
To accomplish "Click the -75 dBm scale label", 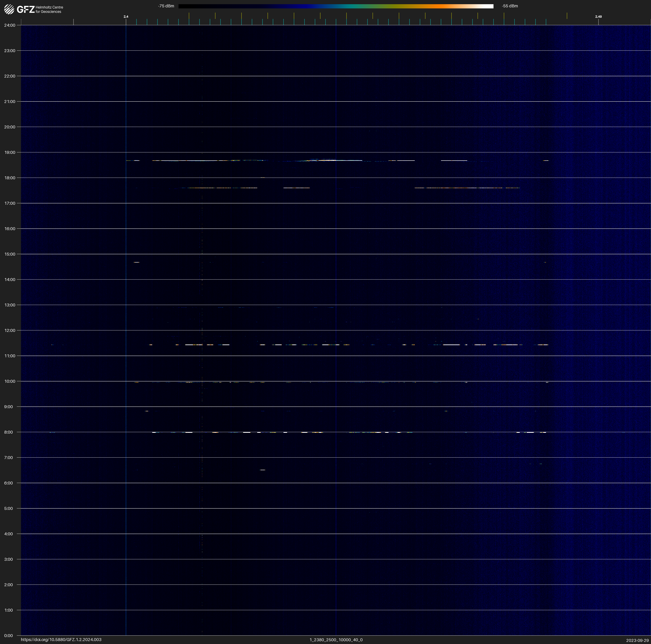I will [x=166, y=6].
